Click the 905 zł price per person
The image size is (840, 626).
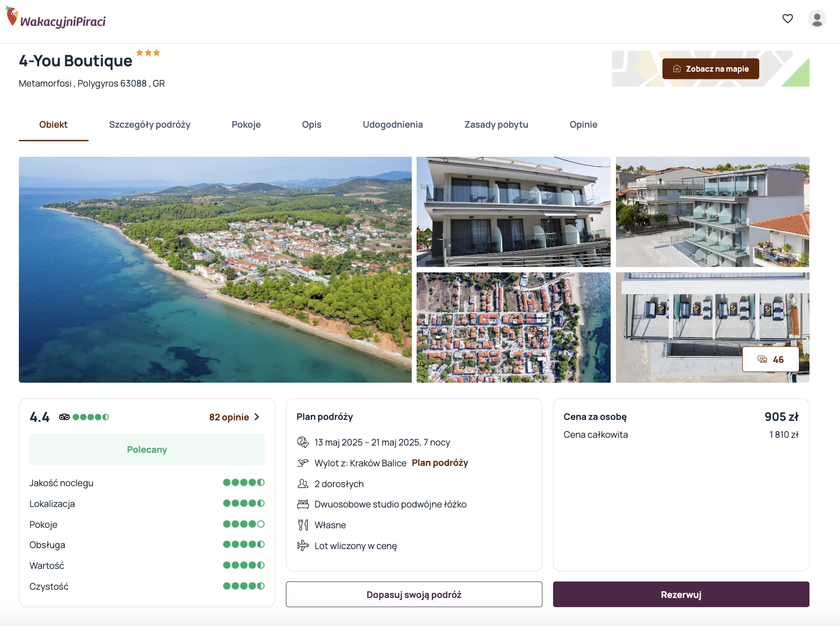[781, 417]
